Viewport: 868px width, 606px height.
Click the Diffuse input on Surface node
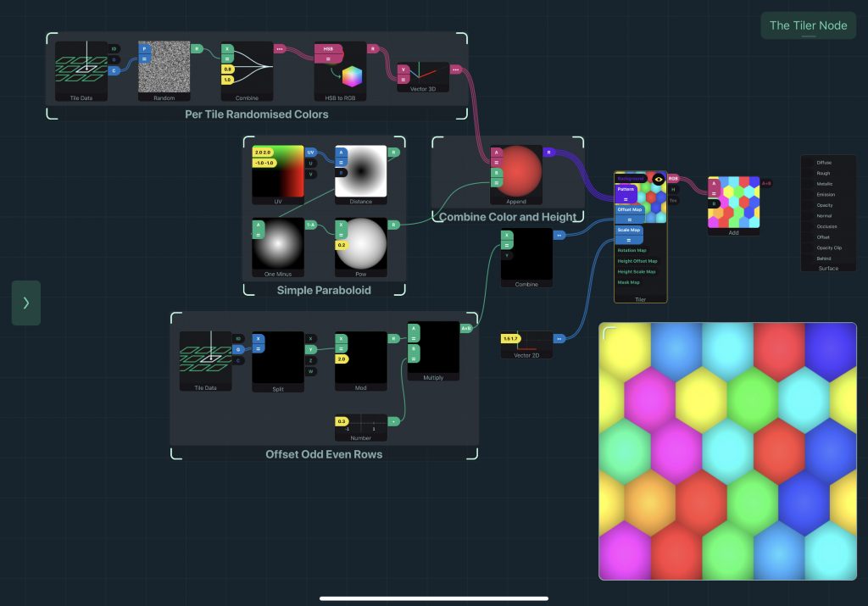coord(824,163)
